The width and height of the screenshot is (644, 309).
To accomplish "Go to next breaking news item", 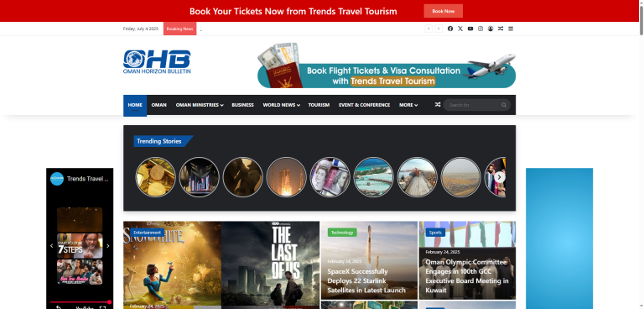I will [x=439, y=29].
